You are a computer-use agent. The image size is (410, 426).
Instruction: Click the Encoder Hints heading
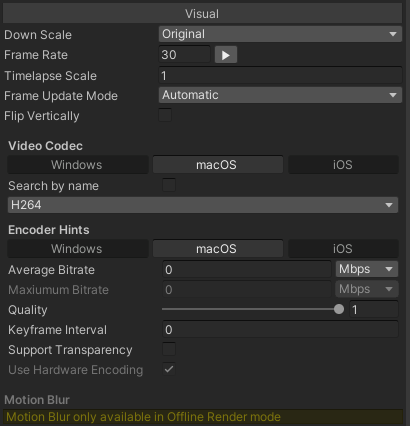point(49,230)
